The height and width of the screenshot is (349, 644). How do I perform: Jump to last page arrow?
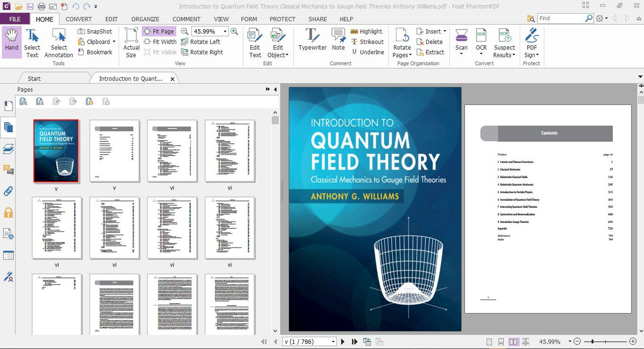click(354, 341)
